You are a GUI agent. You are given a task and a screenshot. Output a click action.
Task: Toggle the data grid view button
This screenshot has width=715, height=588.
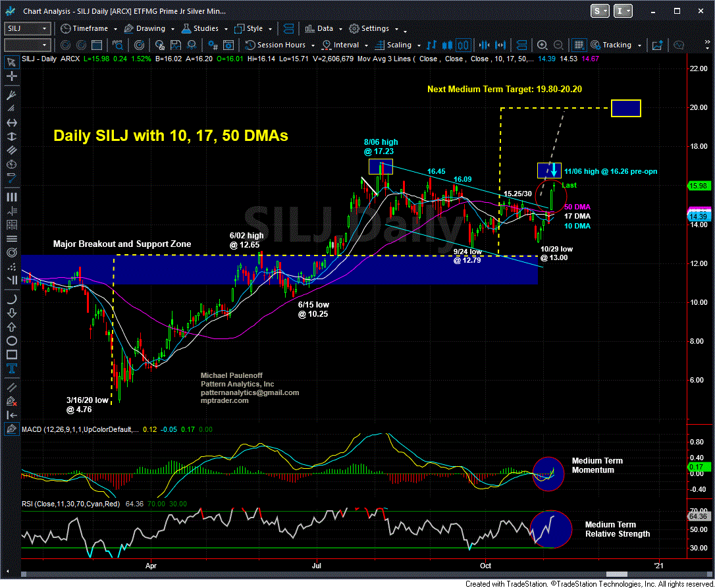(579, 45)
